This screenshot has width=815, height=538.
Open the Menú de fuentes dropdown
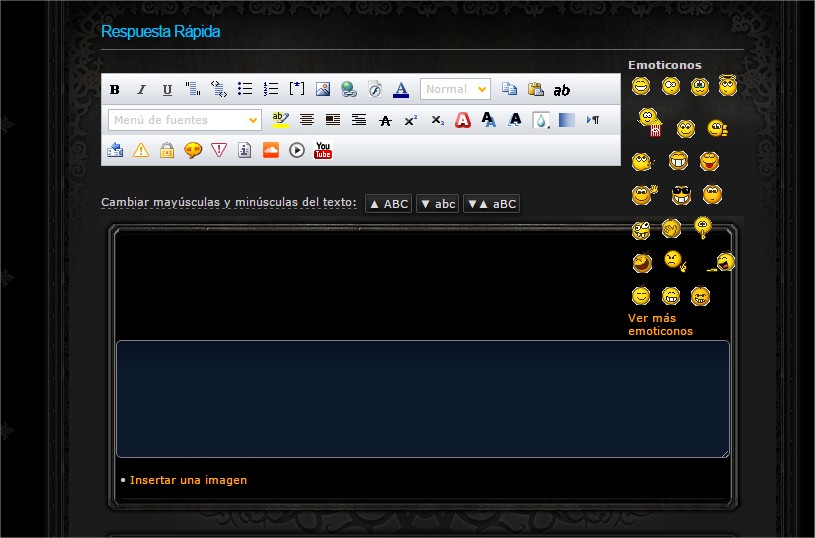click(x=185, y=120)
